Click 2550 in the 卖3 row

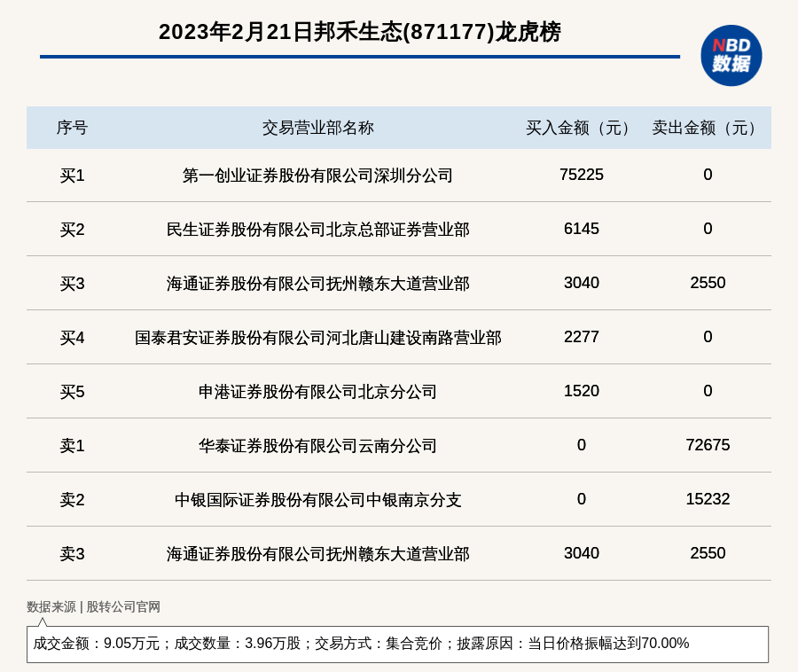pos(708,553)
